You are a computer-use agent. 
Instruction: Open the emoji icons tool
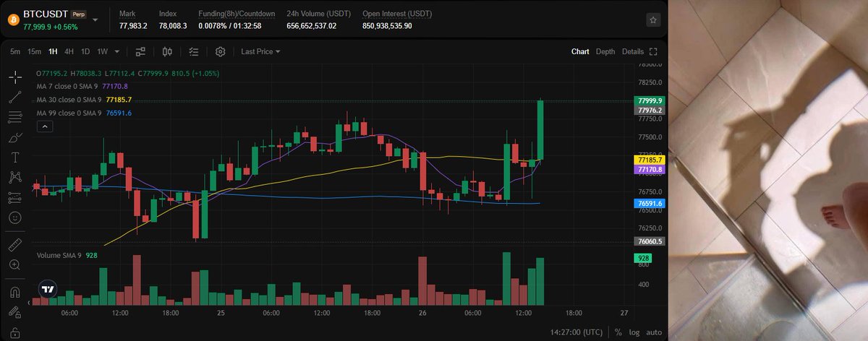pos(14,217)
